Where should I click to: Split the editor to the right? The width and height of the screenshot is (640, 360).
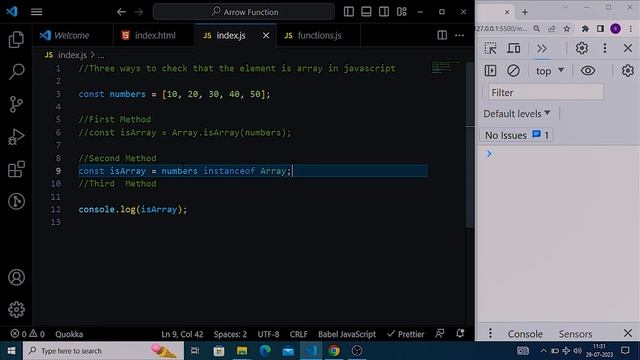(x=442, y=35)
